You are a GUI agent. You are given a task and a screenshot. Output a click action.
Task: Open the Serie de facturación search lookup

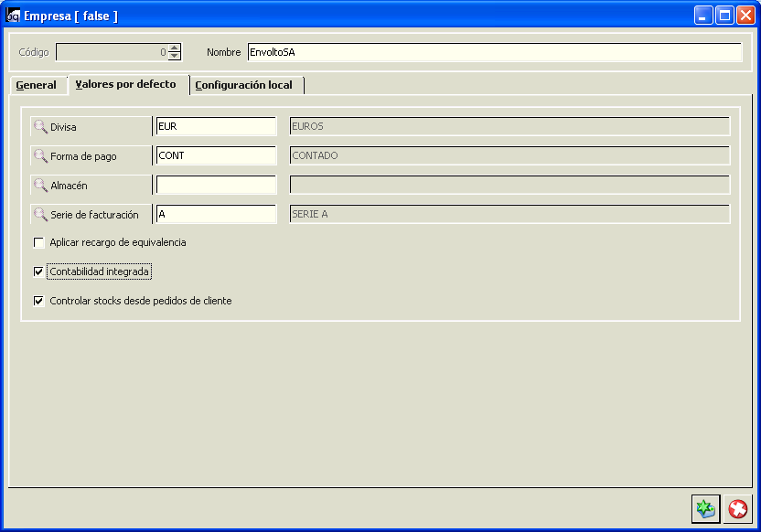91,214
